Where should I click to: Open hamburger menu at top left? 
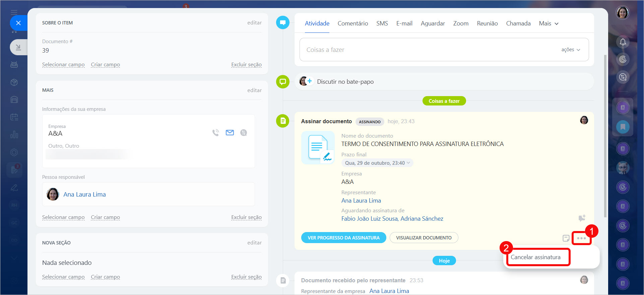click(x=14, y=12)
